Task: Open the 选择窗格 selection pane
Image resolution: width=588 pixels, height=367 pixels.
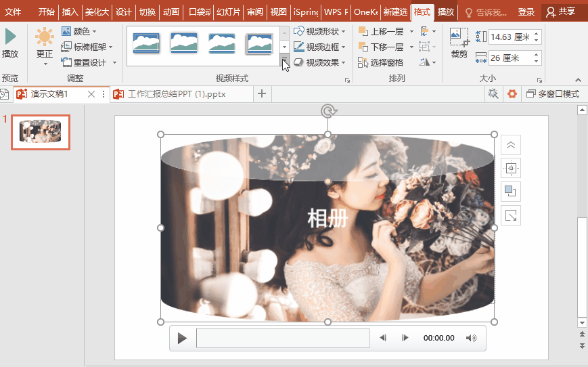Action: (x=381, y=63)
